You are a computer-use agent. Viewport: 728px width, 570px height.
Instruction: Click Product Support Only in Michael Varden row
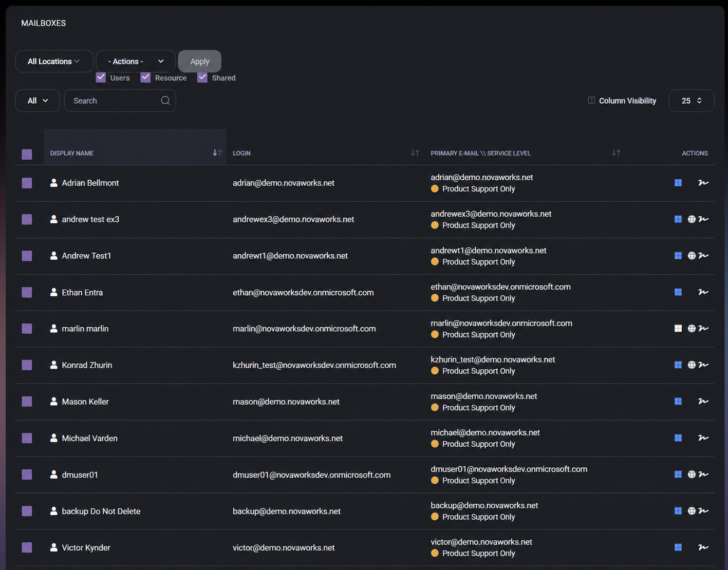(478, 444)
